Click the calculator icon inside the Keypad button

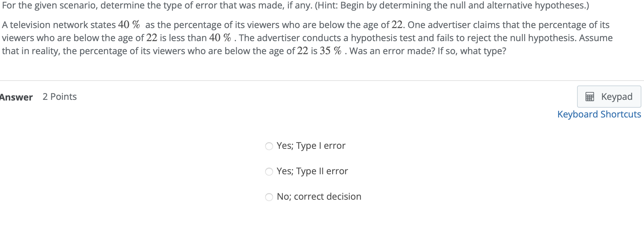590,97
